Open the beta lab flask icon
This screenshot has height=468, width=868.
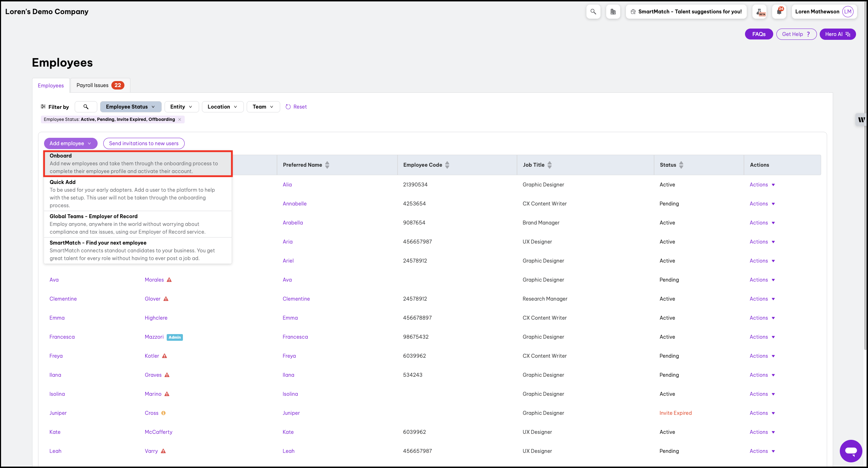(x=759, y=12)
